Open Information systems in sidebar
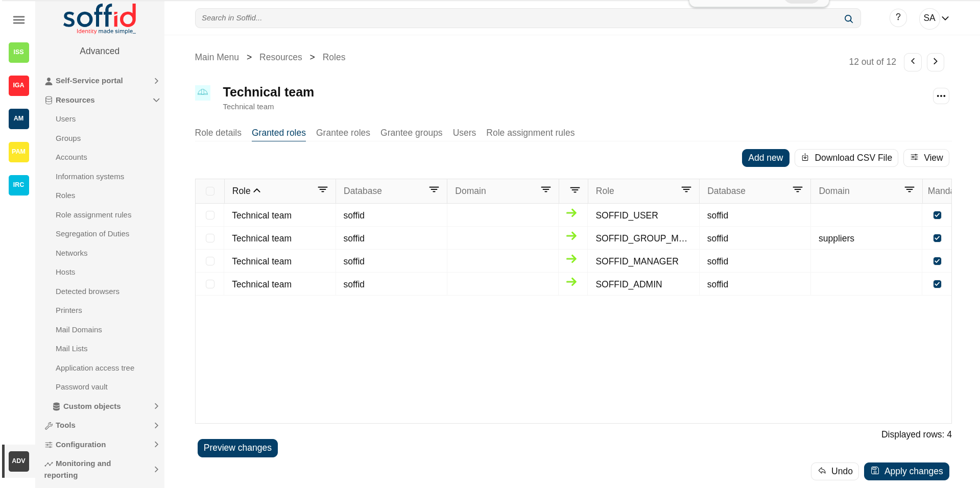The image size is (980, 488). tap(90, 177)
